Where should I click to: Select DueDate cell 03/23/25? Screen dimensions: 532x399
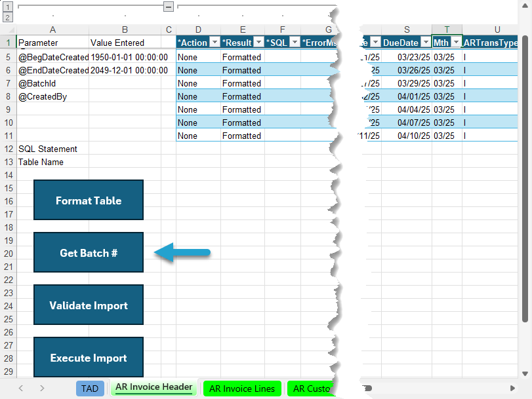(x=407, y=57)
